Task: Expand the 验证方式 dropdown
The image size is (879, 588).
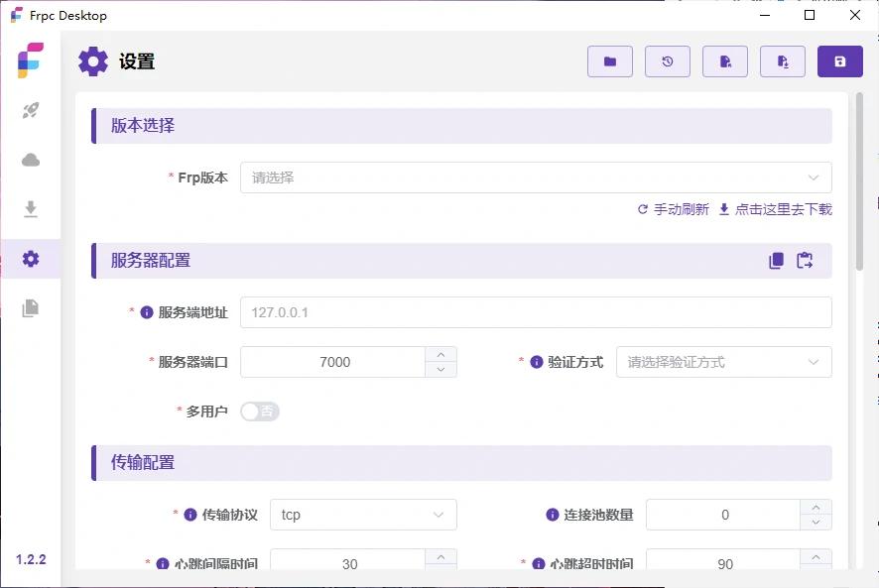Action: (723, 362)
